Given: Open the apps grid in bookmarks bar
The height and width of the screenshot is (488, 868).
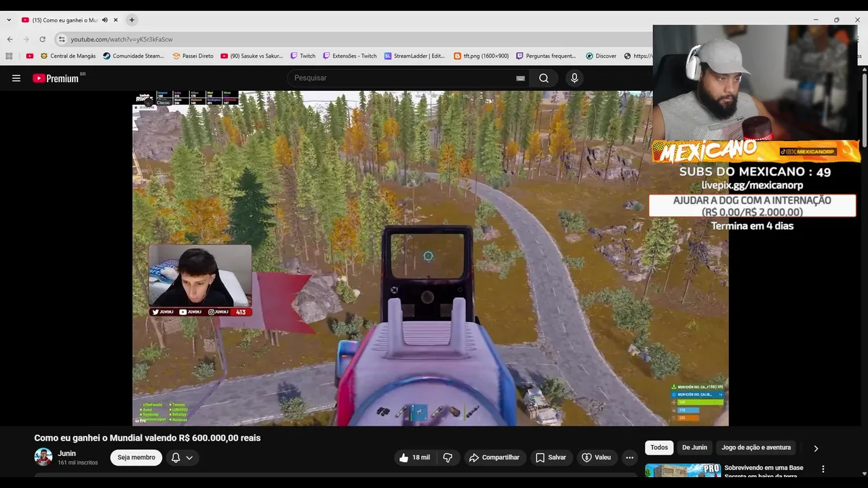Looking at the screenshot, I should coord(9,56).
